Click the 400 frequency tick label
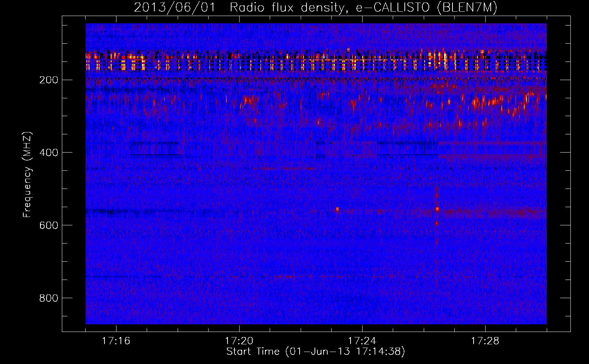 [x=48, y=153]
